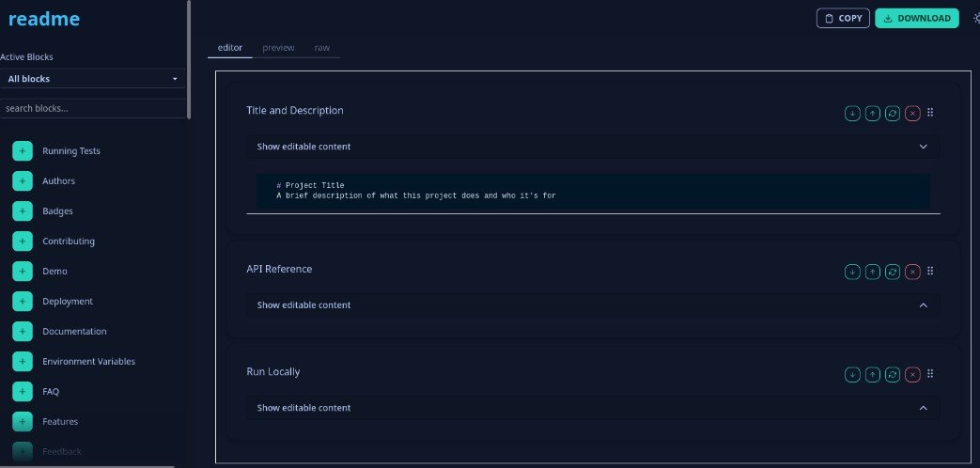
Task: Move API Reference block up
Action: pos(873,272)
